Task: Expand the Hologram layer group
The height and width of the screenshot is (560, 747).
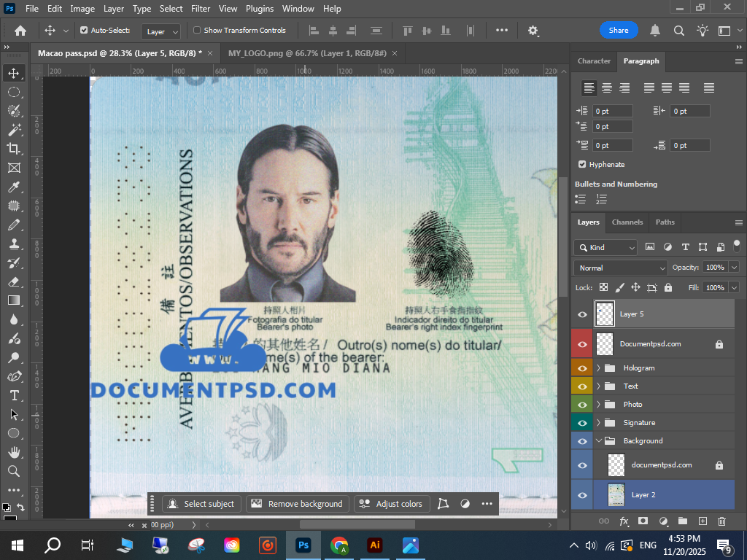Action: [599, 368]
